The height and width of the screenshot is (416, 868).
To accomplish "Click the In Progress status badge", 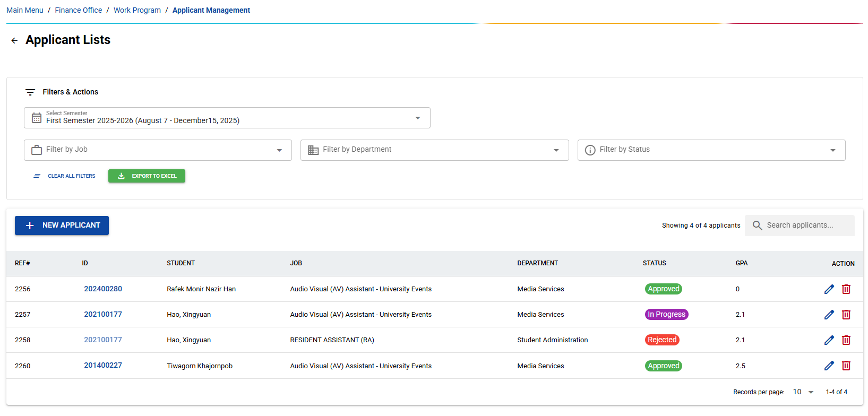I will point(667,315).
